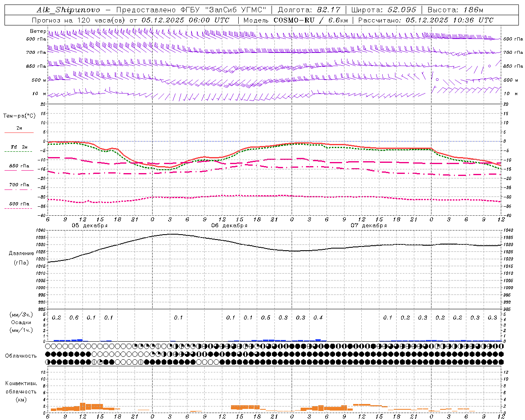Click the 500 гПа entry in temperature legend

[19, 204]
